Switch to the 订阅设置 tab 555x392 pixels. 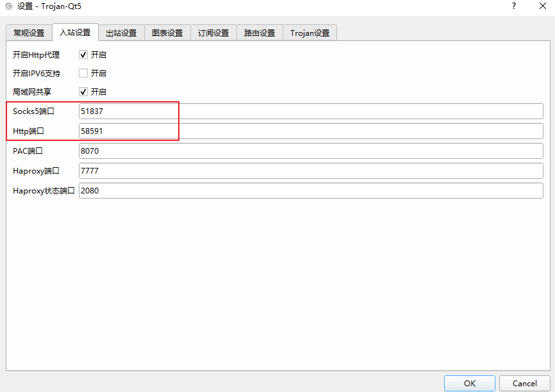[x=213, y=33]
